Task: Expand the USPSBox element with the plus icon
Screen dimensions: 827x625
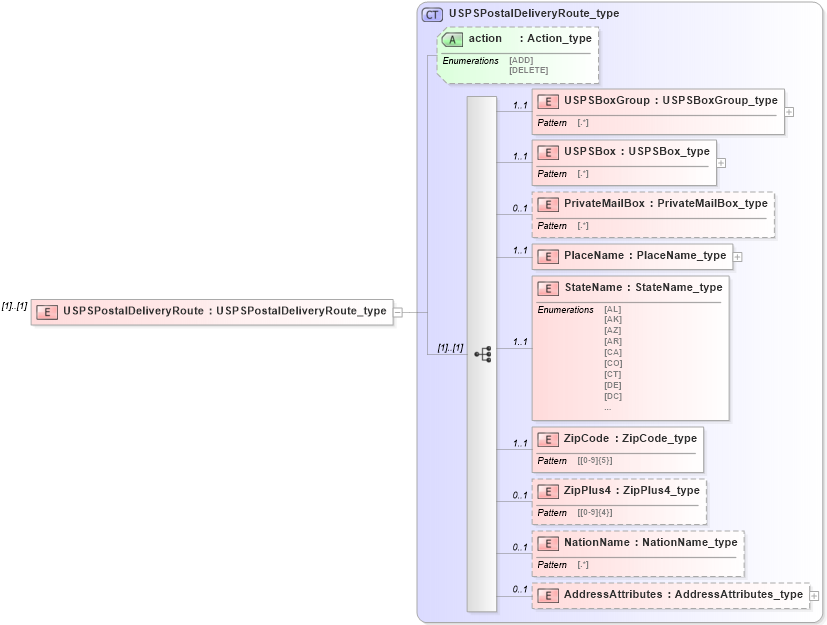Action: (x=720, y=160)
